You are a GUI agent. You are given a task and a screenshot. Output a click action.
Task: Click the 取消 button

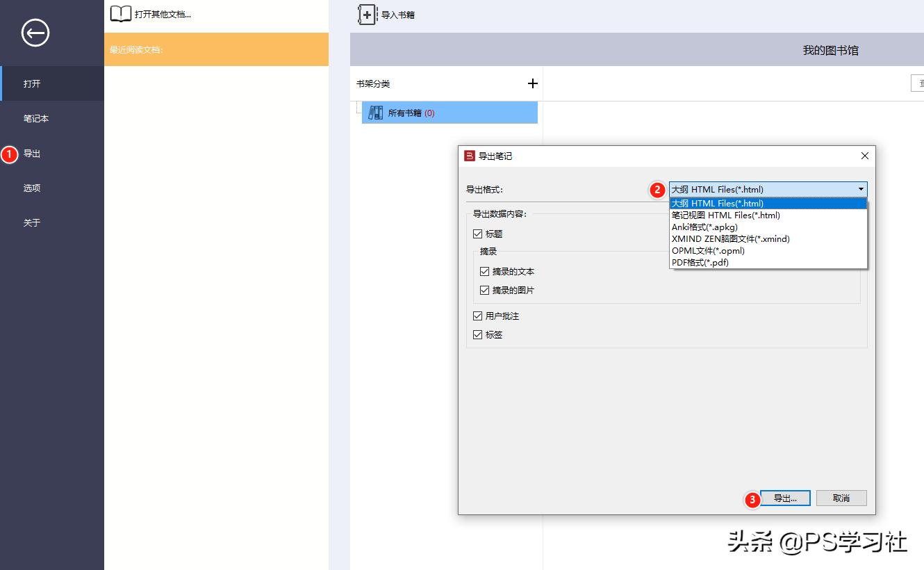click(x=841, y=498)
